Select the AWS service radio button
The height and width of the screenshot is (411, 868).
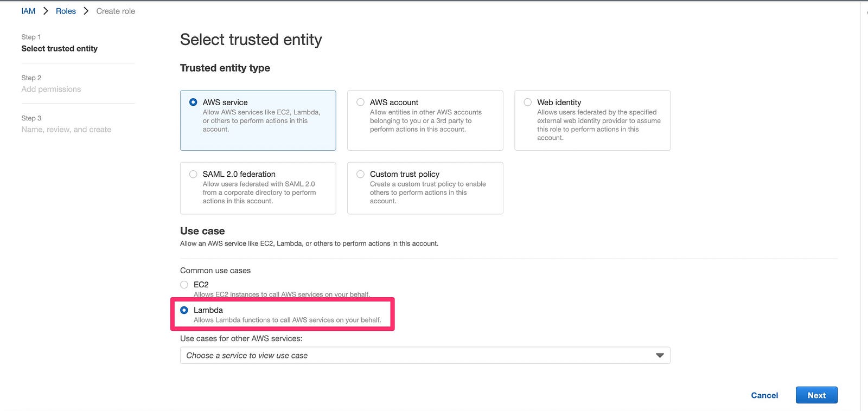click(x=193, y=102)
